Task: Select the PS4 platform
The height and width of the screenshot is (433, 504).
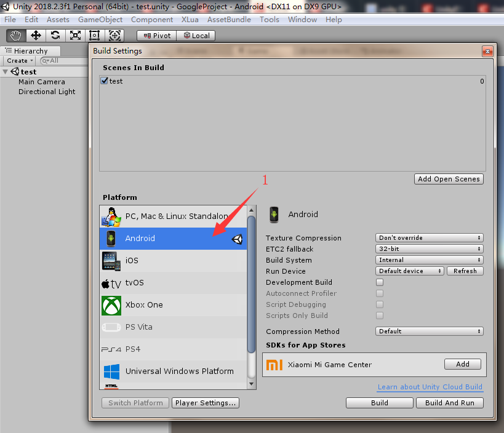Action: click(174, 349)
